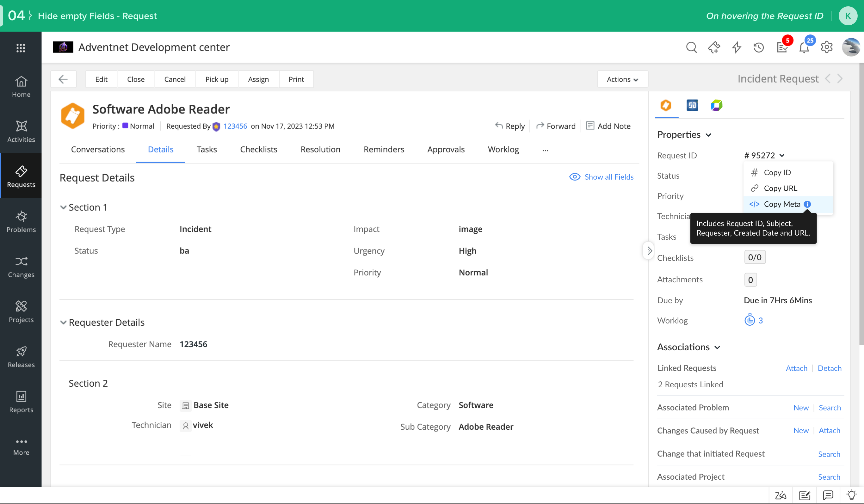The image size is (864, 504).
Task: Switch to the Conversations tab
Action: (x=98, y=150)
